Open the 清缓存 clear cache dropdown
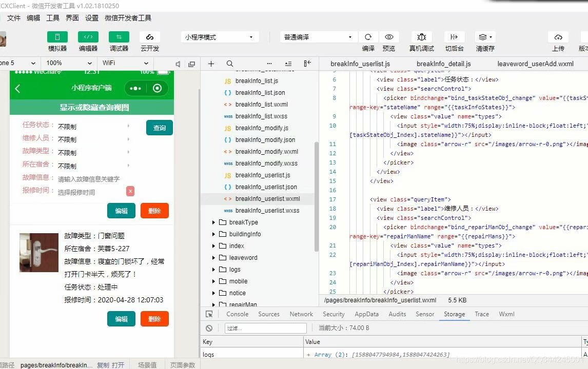This screenshot has height=369, width=588. (485, 37)
